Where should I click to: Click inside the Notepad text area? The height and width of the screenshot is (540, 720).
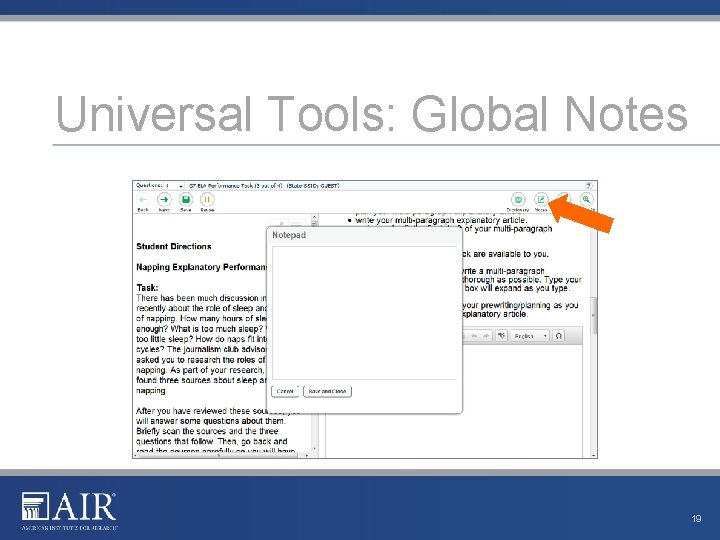point(365,313)
